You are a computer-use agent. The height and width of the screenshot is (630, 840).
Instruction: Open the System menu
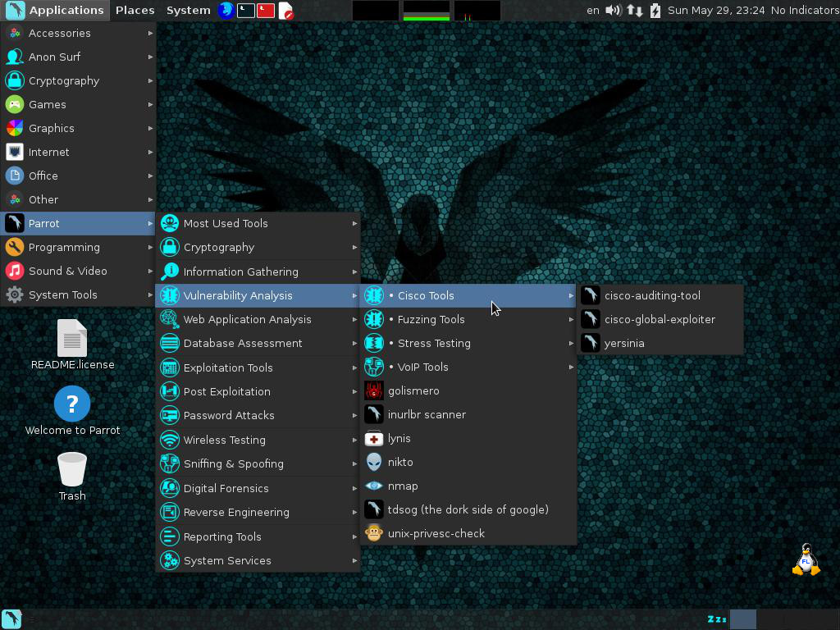click(188, 10)
